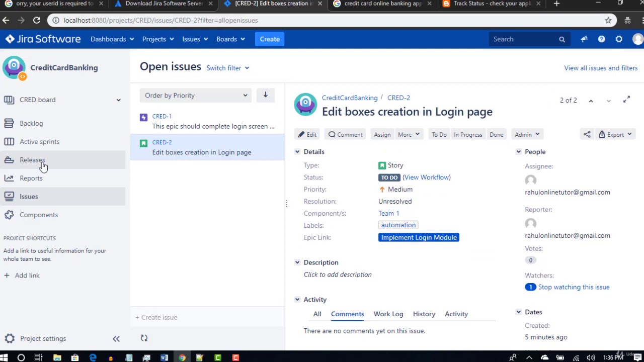Open the Export dropdown
The height and width of the screenshot is (362, 644).
pos(615,135)
